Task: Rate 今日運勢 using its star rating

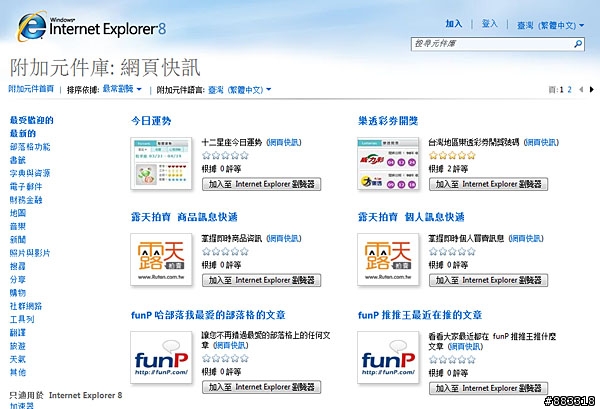Action: coord(225,155)
